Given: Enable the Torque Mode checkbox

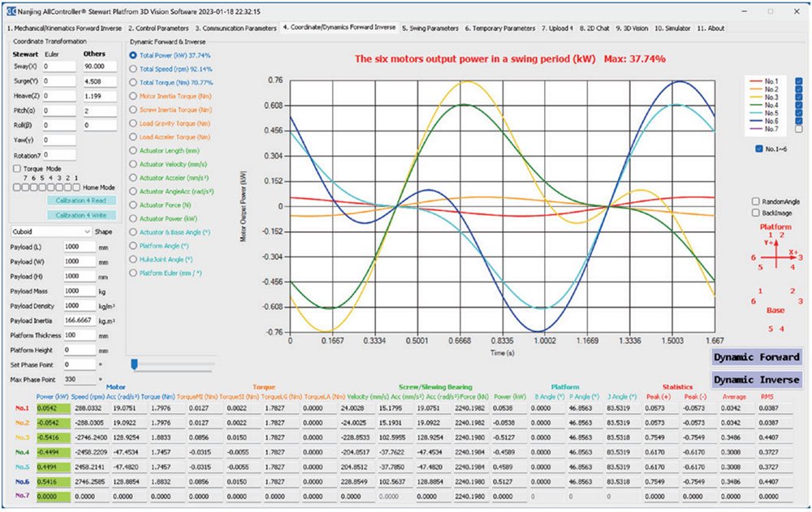Looking at the screenshot, I should tap(17, 169).
